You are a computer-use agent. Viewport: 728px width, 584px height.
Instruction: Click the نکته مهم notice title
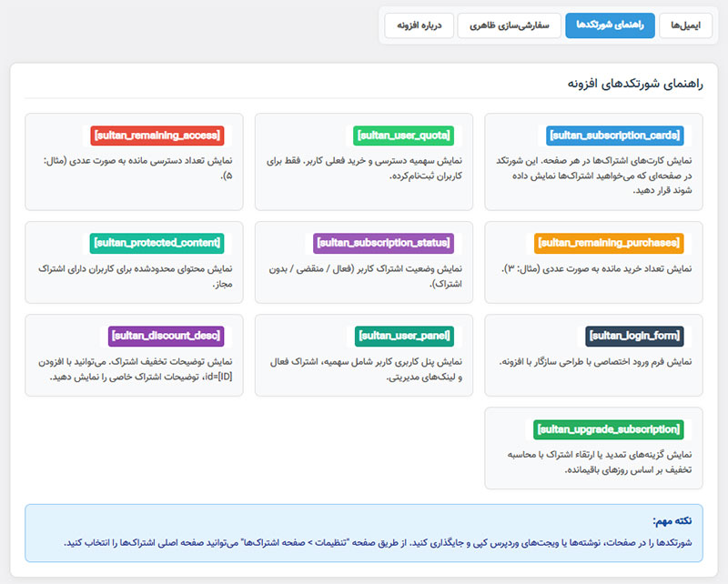[672, 521]
